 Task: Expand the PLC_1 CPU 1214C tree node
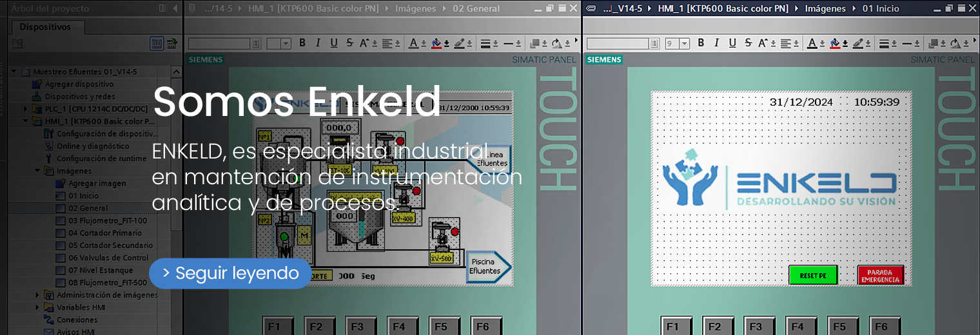click(26, 109)
